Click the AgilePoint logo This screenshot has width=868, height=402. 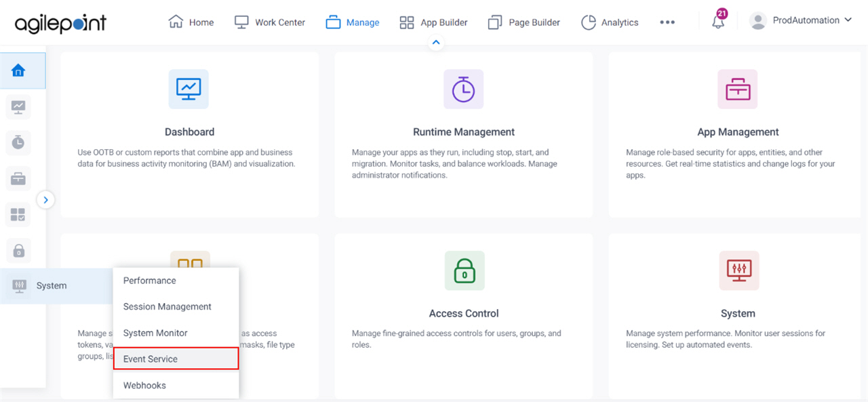click(x=60, y=23)
